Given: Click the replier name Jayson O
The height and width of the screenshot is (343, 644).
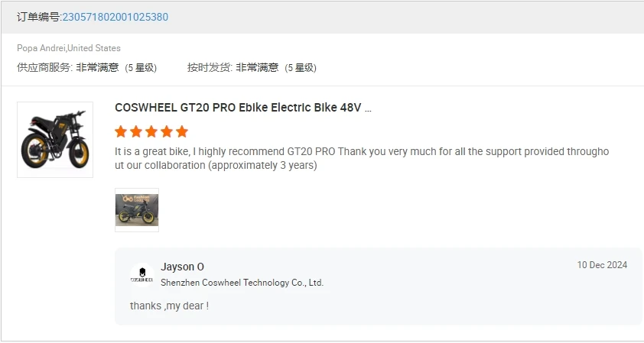Looking at the screenshot, I should [x=182, y=267].
